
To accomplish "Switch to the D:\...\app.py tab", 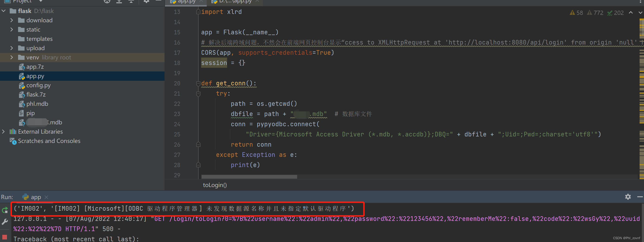I will point(234,1).
